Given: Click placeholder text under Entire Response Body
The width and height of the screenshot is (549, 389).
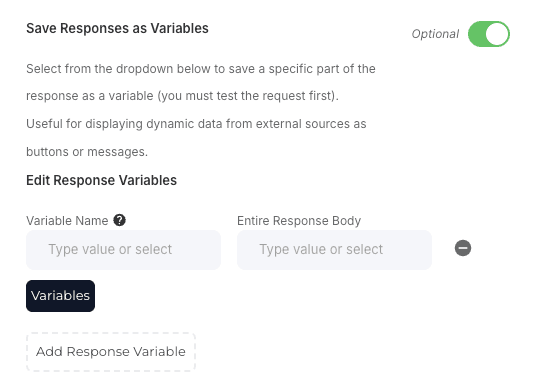Looking at the screenshot, I should [x=321, y=249].
